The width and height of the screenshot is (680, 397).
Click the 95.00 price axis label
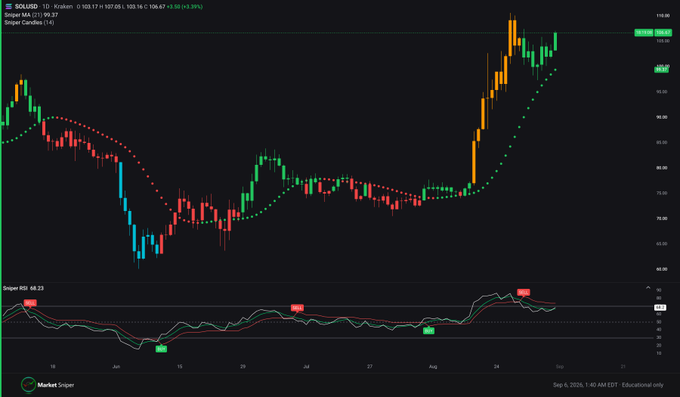[x=662, y=92]
